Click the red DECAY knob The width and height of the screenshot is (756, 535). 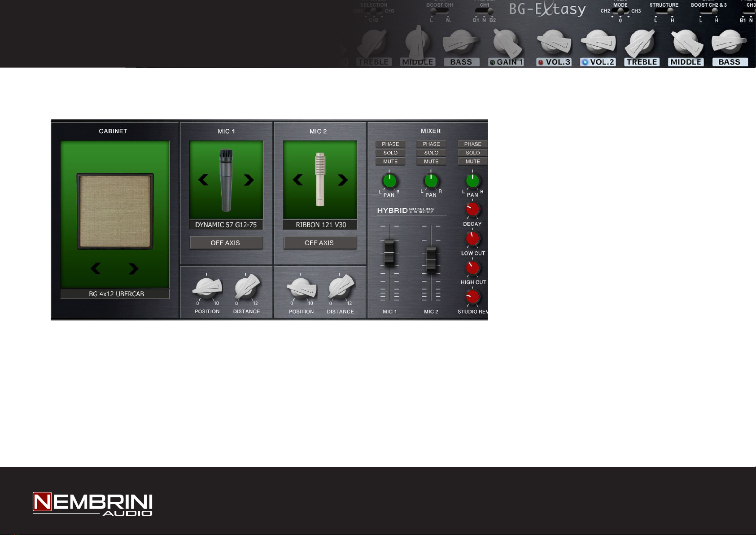(x=473, y=209)
